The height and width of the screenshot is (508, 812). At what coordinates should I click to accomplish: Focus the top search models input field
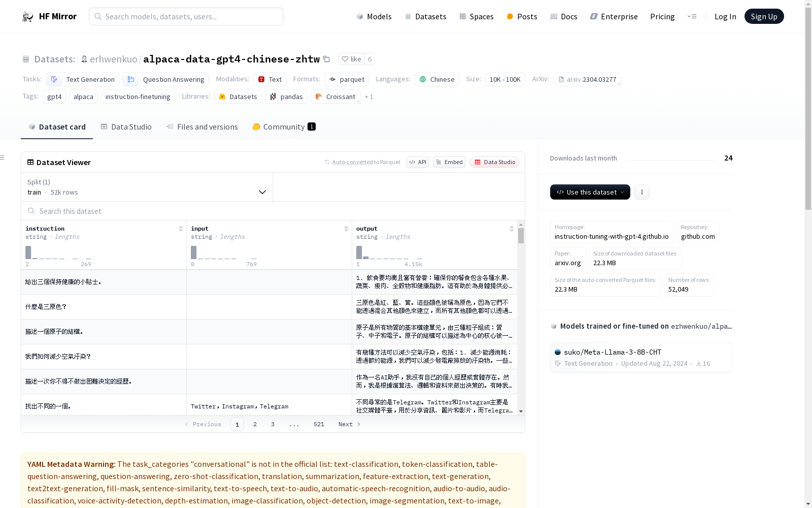coord(186,16)
